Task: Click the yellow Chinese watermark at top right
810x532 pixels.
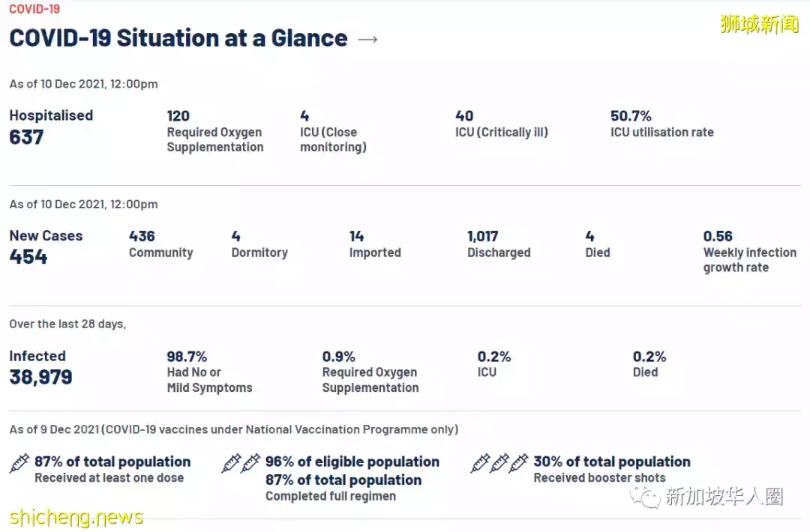Action: 759,23
